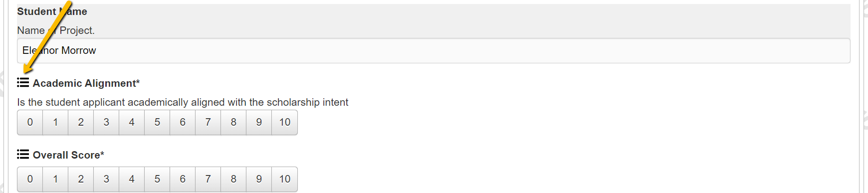Viewport: 868px width, 193px height.
Task: Rate Overall Score as 6
Action: [x=183, y=180]
